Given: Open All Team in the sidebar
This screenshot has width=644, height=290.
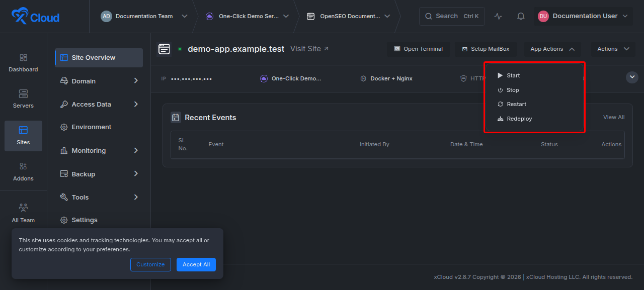Looking at the screenshot, I should tap(23, 214).
